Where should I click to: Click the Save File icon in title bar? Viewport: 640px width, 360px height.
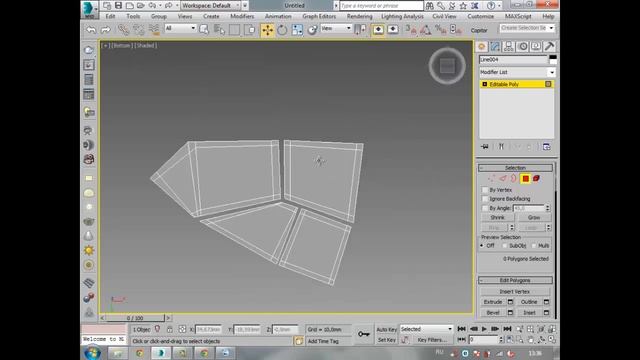pyautogui.click(x=118, y=5)
